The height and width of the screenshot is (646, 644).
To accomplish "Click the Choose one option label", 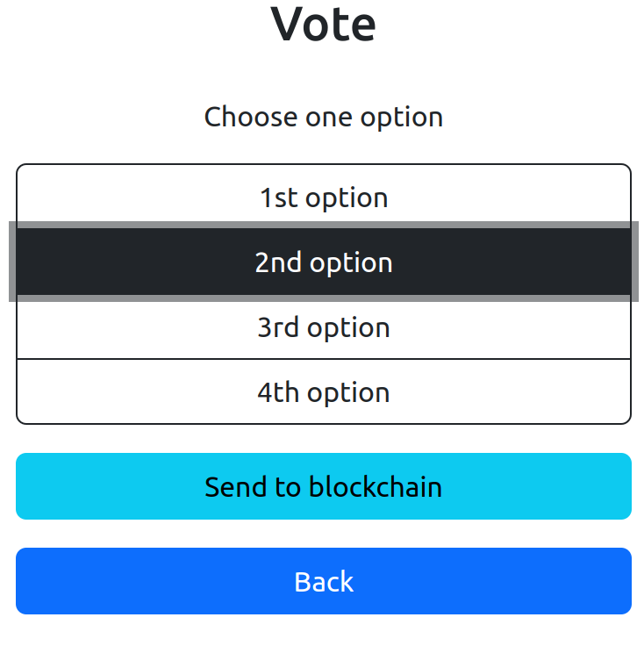I will 323,117.
